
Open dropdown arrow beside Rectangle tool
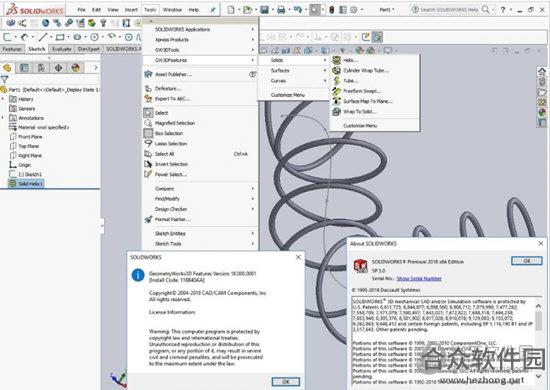[x=68, y=37]
